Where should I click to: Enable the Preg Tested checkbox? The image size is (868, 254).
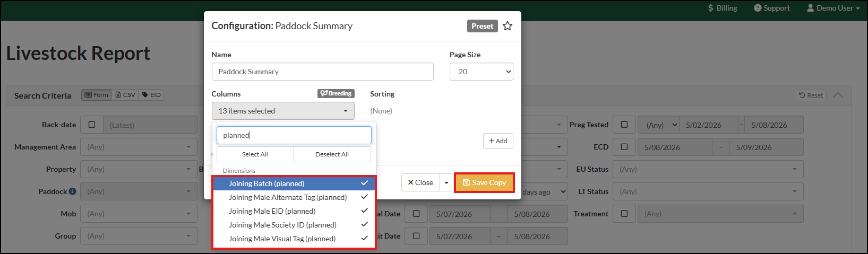[x=624, y=125]
